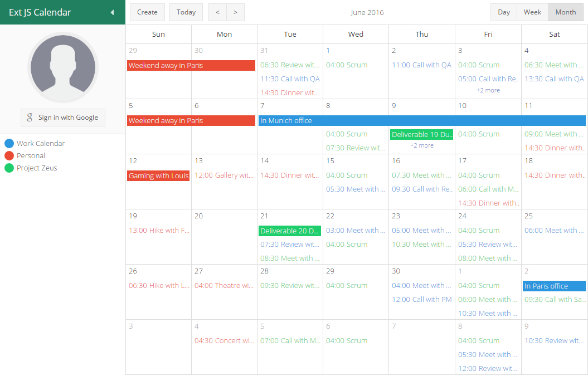Sign in with Google
The width and height of the screenshot is (588, 376).
63,118
